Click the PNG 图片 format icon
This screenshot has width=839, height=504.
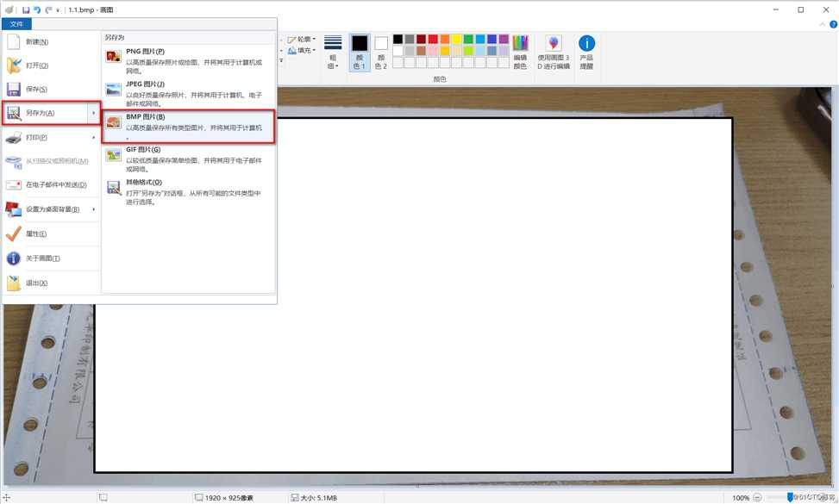114,56
